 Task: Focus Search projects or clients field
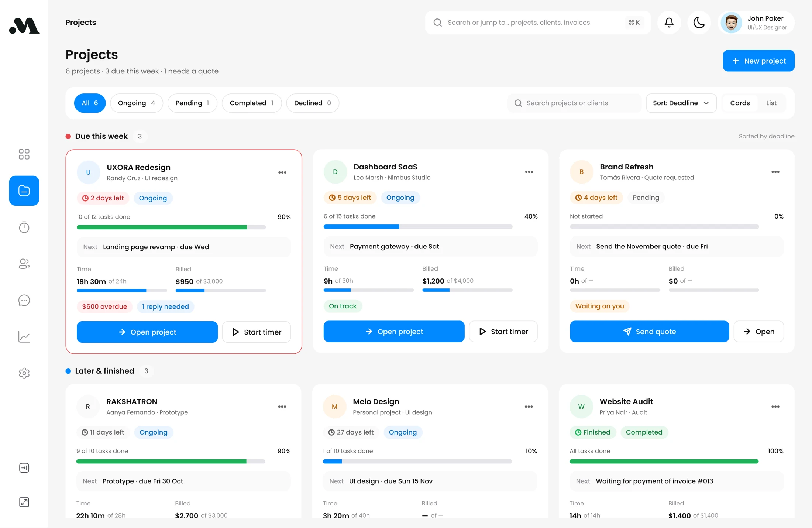pyautogui.click(x=574, y=103)
